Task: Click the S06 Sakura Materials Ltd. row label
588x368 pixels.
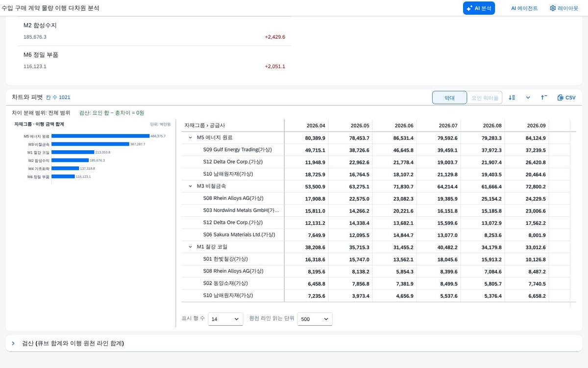Action: 239,235
